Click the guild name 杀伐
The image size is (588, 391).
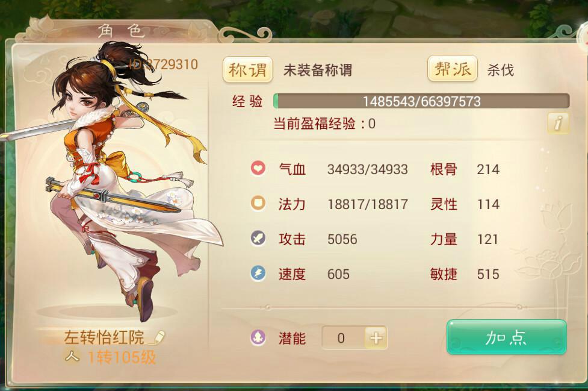(x=500, y=70)
